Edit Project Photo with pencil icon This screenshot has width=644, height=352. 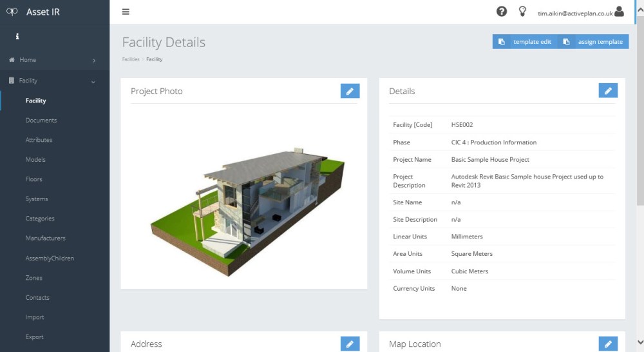(x=350, y=91)
